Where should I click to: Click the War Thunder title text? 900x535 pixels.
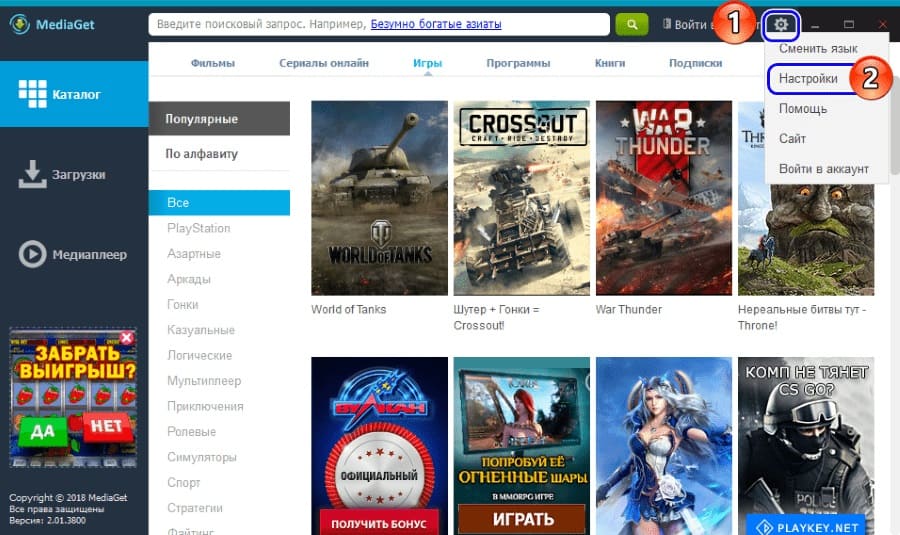coord(629,309)
